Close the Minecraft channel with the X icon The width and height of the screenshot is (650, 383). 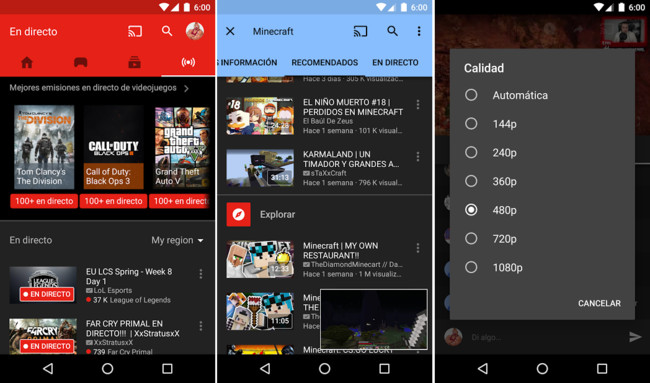[230, 31]
